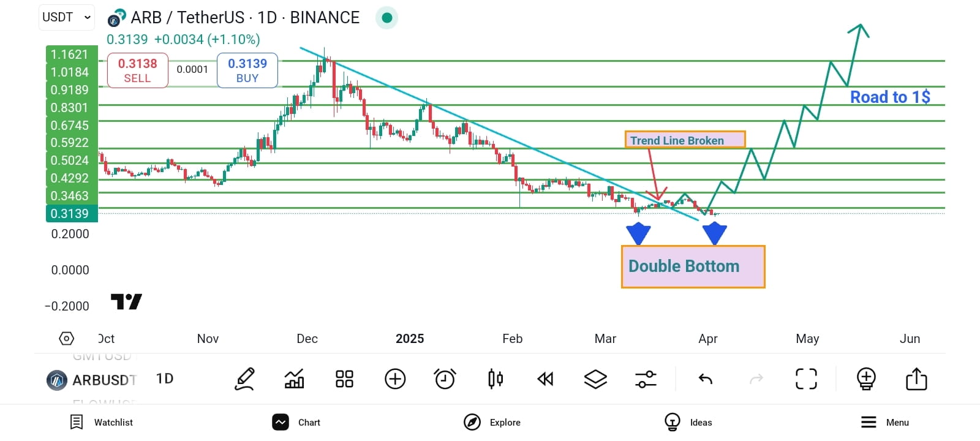Open the candlestick chart type icon

click(496, 379)
